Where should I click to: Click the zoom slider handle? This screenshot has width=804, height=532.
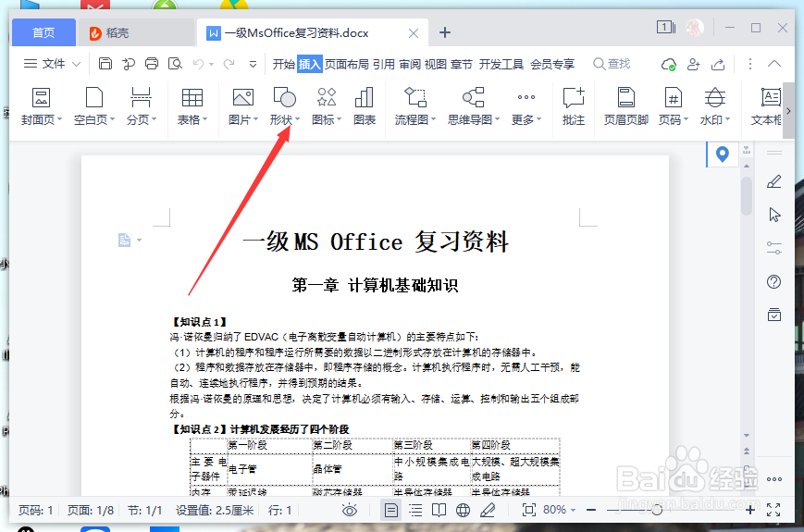tap(657, 510)
